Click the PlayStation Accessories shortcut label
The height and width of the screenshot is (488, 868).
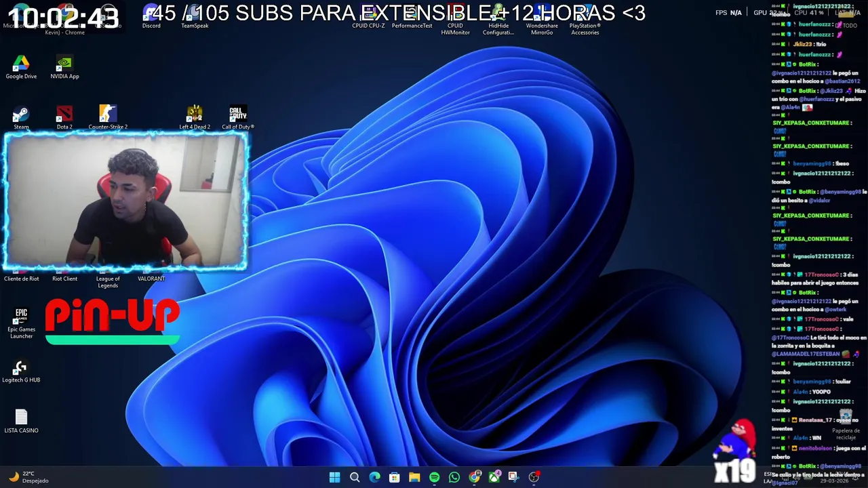coord(585,29)
